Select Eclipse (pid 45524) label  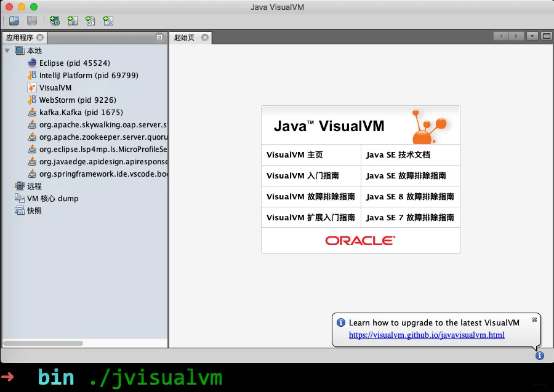coord(74,63)
